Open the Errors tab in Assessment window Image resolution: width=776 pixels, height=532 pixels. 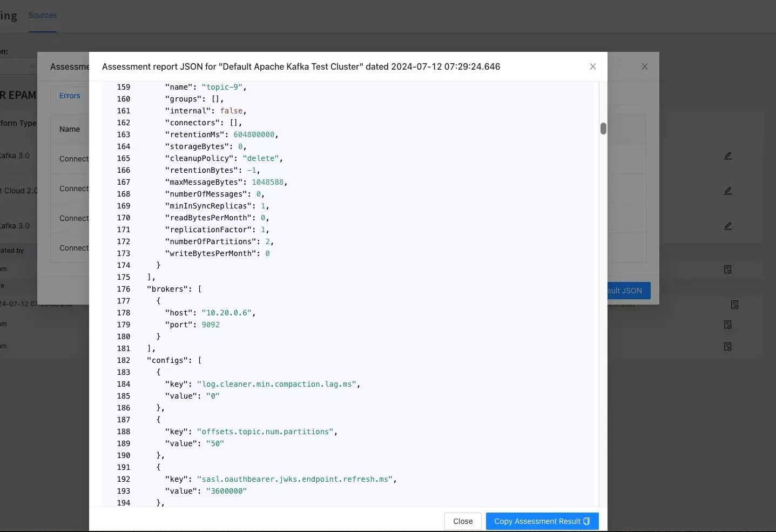coord(70,96)
